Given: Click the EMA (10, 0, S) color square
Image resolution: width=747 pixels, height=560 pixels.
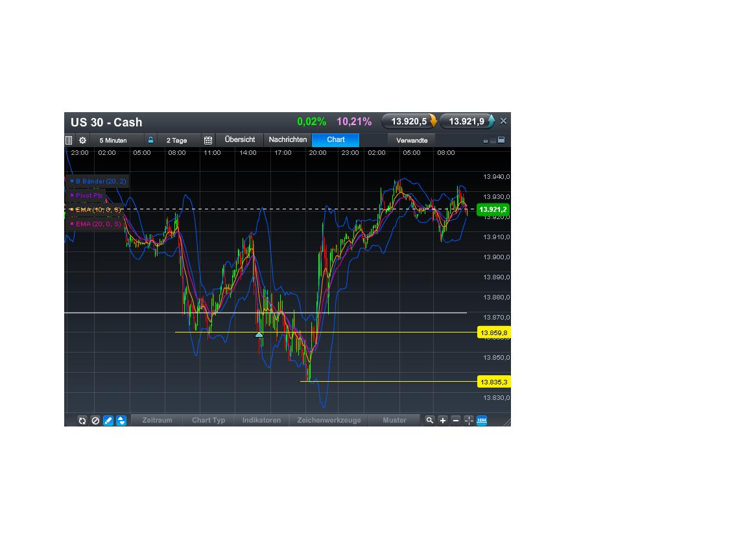Looking at the screenshot, I should pos(71,210).
